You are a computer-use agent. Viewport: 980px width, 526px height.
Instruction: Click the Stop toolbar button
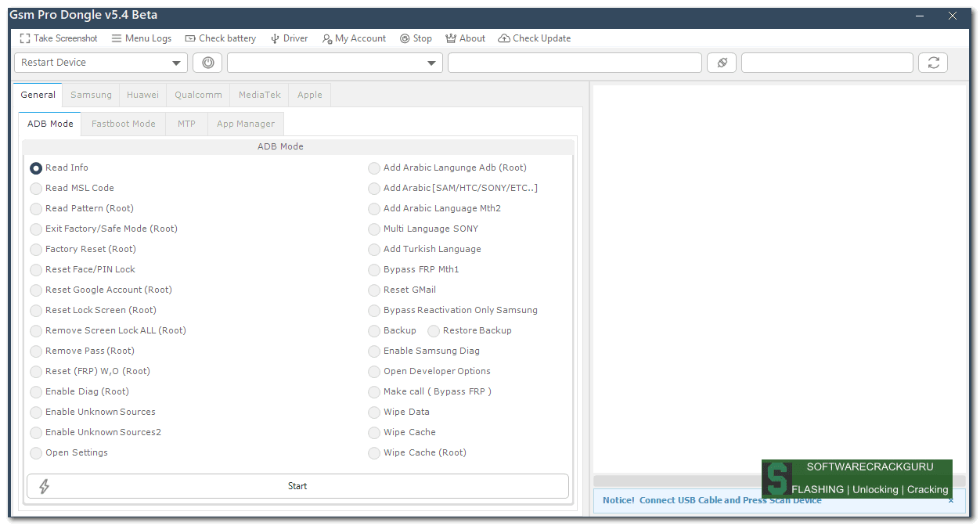click(x=416, y=38)
